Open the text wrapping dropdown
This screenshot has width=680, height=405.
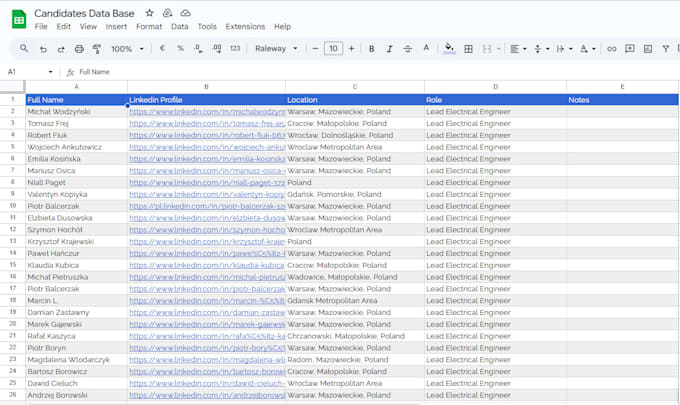[x=564, y=49]
